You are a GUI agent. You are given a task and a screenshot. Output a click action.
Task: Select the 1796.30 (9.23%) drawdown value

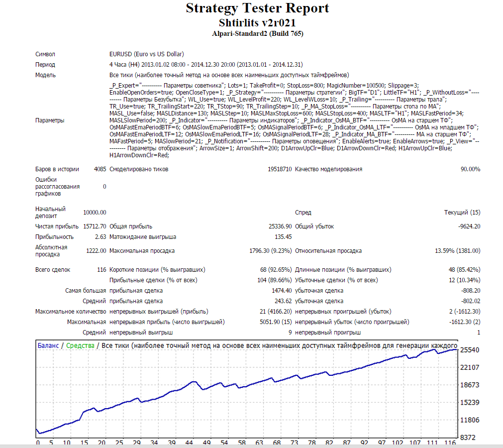pos(271,251)
